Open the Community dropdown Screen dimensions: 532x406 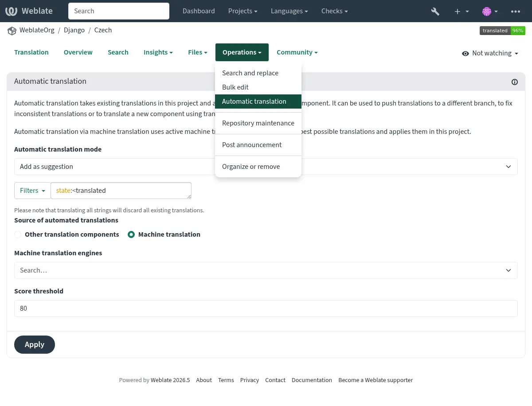[x=297, y=52]
